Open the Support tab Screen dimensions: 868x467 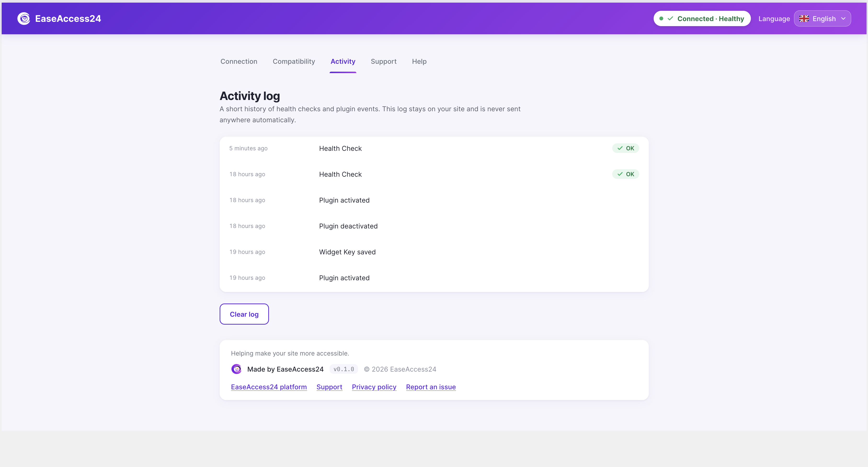point(383,61)
